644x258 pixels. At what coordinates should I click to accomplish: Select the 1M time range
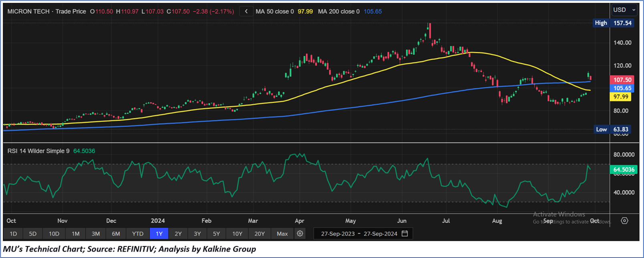coord(76,234)
